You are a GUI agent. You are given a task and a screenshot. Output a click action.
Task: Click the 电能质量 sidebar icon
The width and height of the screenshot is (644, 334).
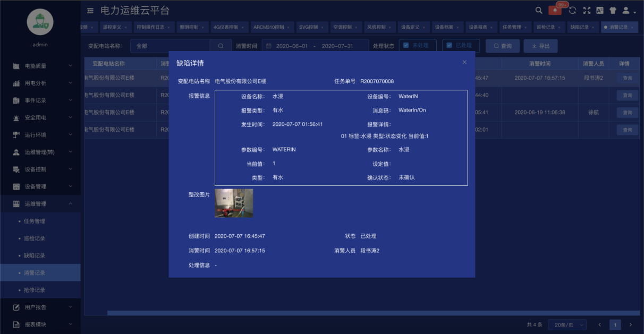pyautogui.click(x=16, y=66)
